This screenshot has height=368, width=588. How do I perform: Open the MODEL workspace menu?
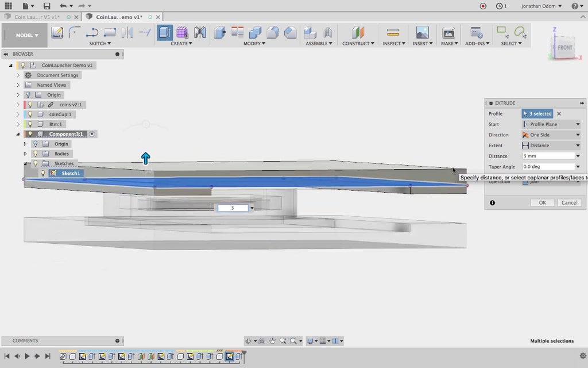[27, 35]
